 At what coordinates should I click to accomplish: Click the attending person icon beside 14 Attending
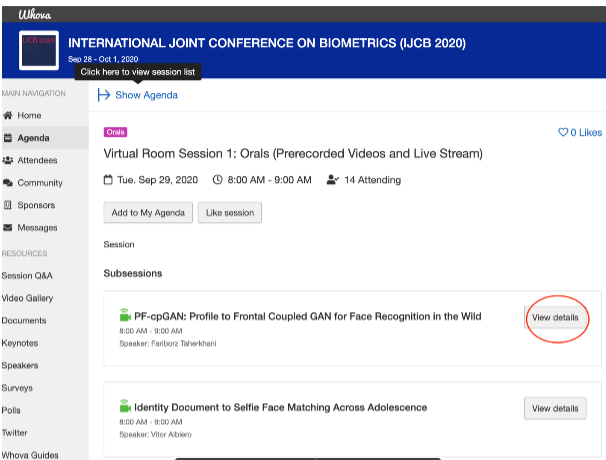point(332,180)
